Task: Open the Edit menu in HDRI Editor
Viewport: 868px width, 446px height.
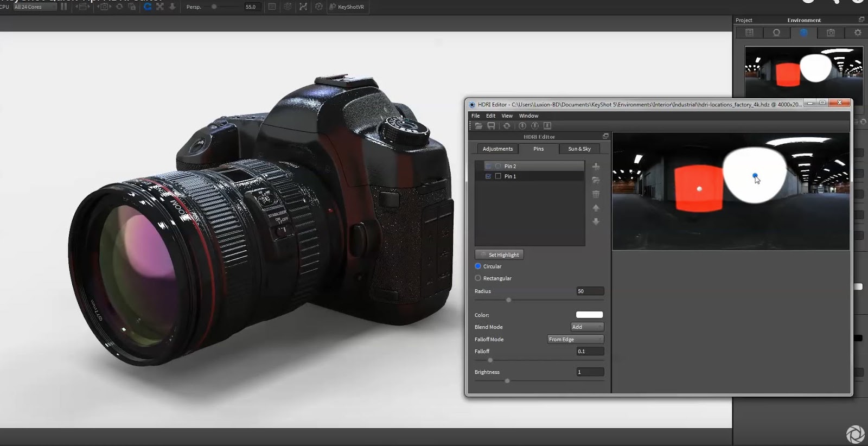Action: click(x=490, y=116)
